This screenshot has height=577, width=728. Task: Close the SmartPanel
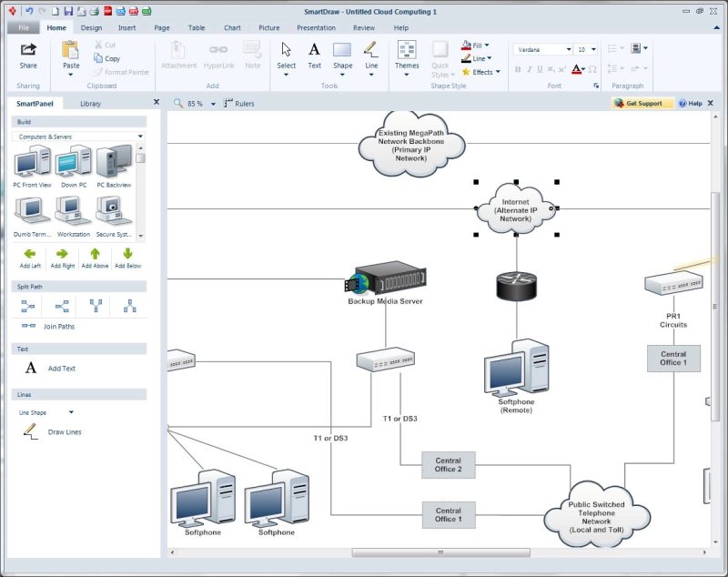pyautogui.click(x=157, y=102)
